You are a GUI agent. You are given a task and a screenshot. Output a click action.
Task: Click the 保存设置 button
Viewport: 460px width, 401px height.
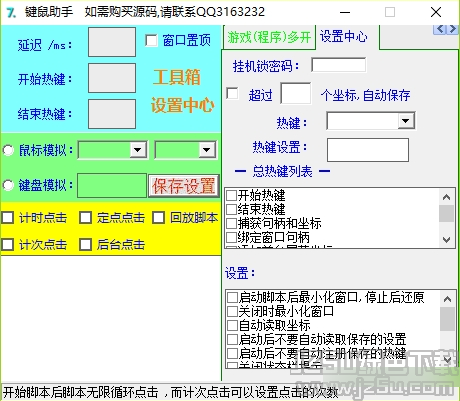184,186
